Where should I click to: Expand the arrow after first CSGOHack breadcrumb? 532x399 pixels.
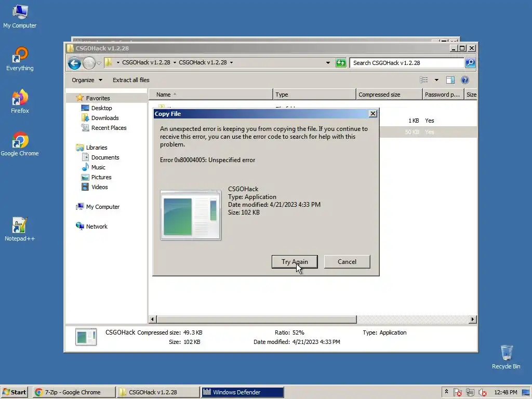pos(175,62)
